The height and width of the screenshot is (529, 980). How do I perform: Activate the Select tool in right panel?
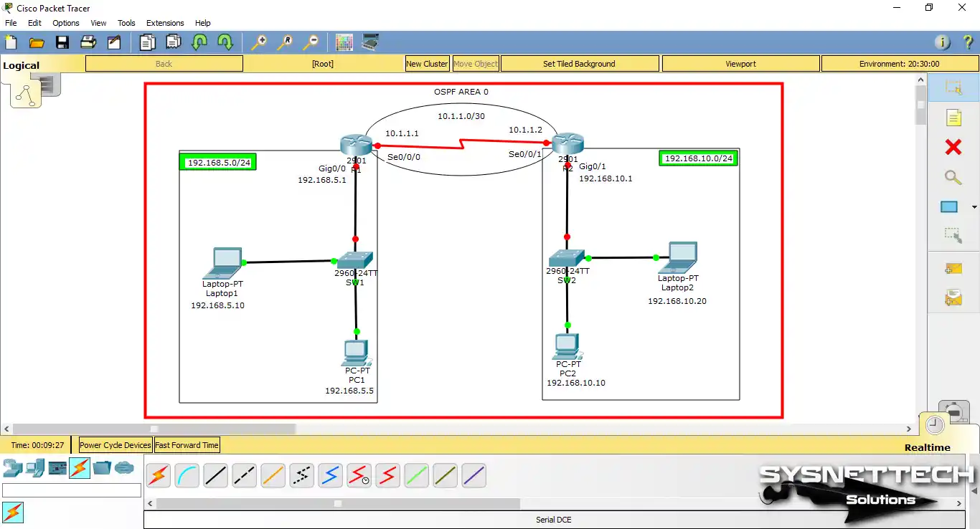coord(953,87)
